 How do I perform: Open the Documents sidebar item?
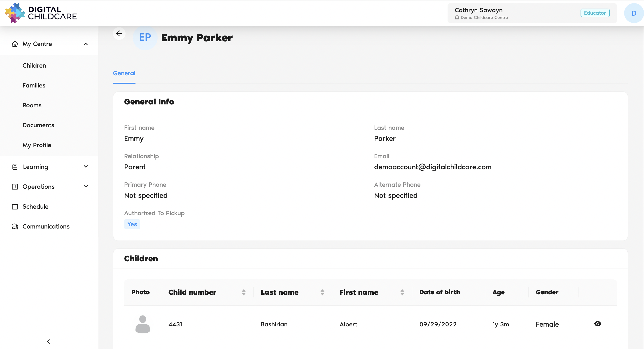[38, 125]
